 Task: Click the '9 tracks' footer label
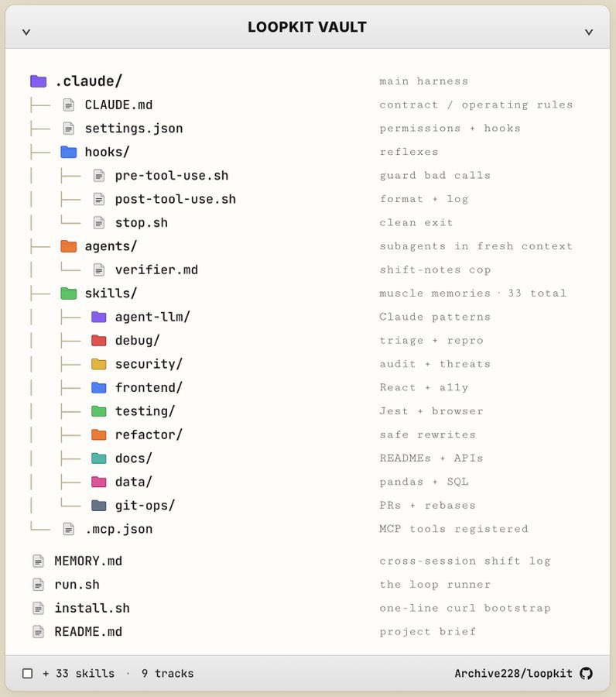click(x=167, y=674)
